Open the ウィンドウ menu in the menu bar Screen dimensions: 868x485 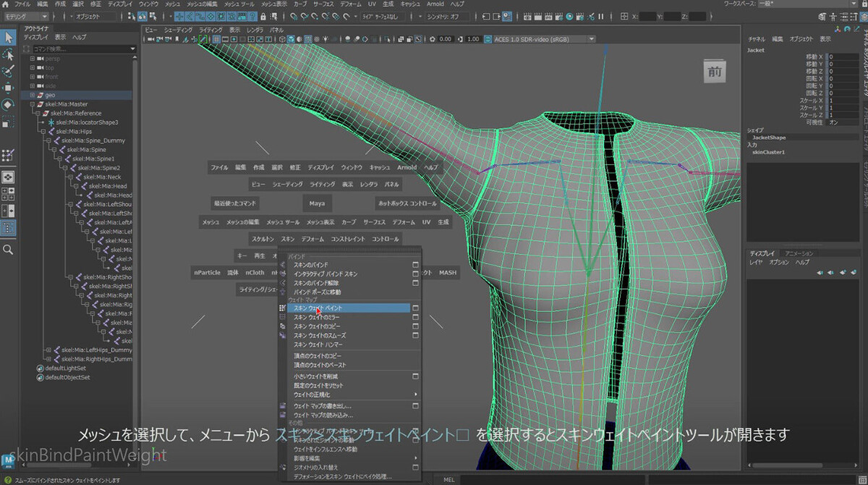coord(148,4)
